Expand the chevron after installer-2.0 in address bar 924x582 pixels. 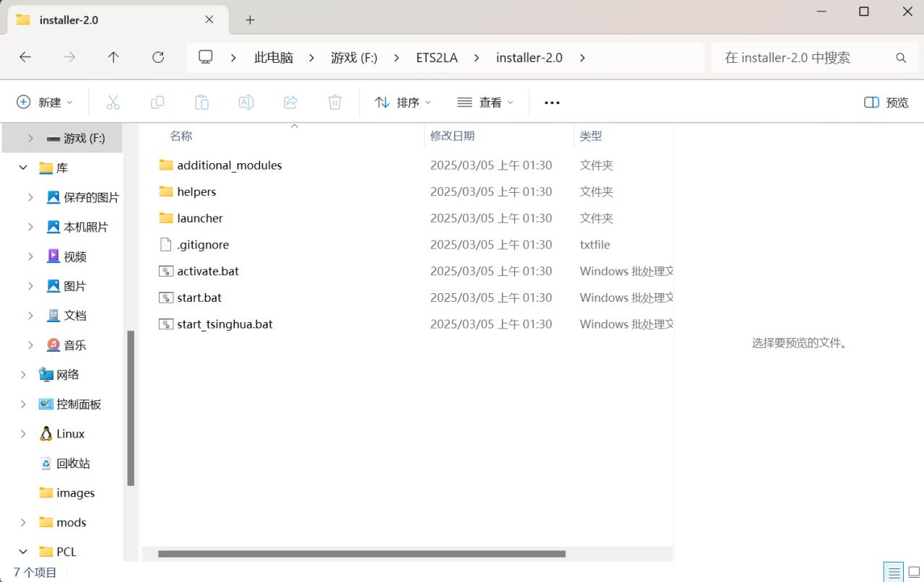[x=583, y=58]
